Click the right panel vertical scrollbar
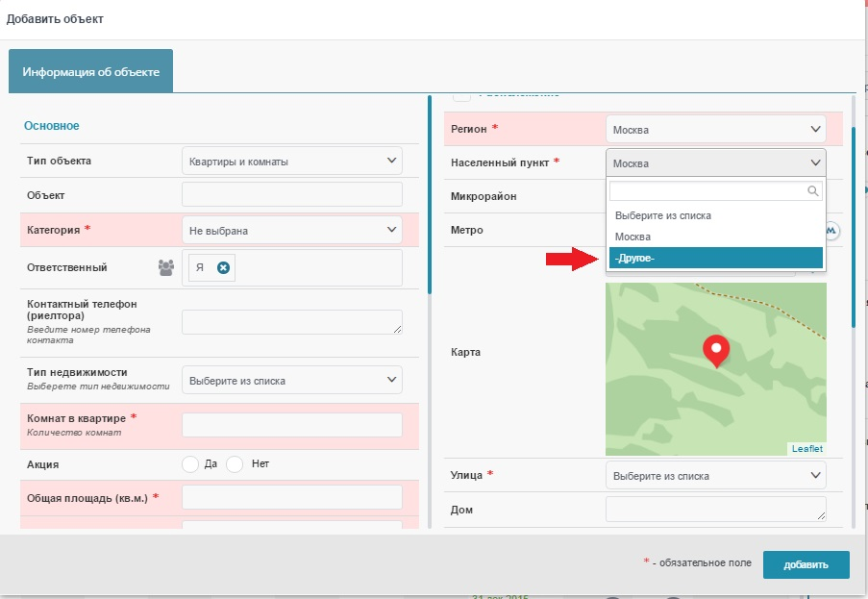Viewport: 868px width, 599px height. pos(854,227)
